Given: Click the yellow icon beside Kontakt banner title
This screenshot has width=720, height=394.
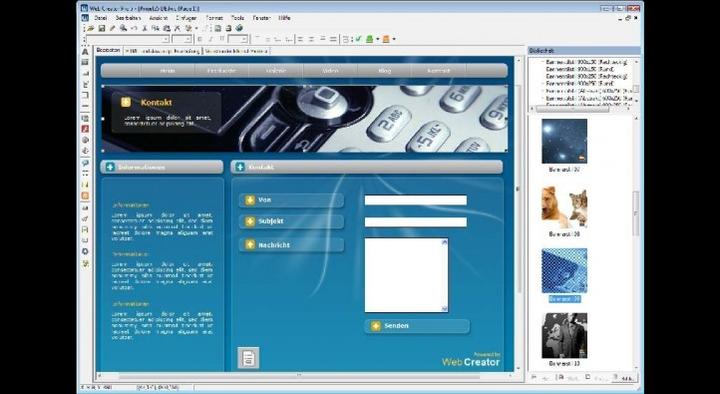Looking at the screenshot, I should pyautogui.click(x=126, y=102).
